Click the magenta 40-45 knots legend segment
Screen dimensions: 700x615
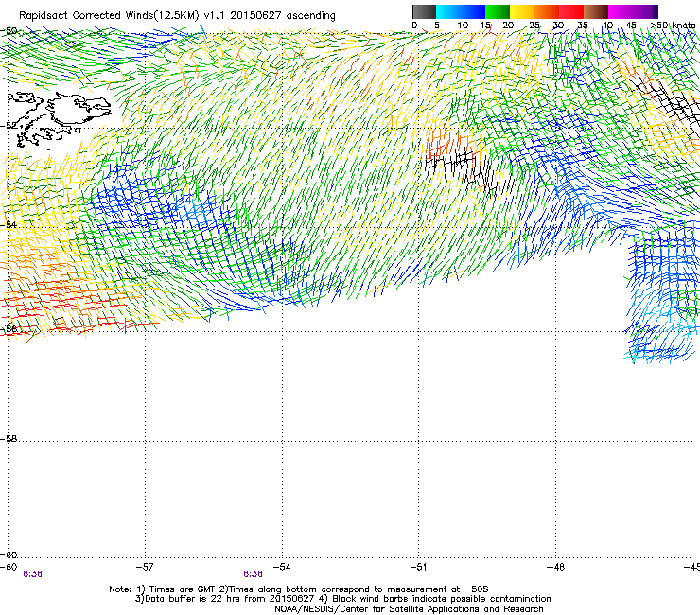click(621, 11)
